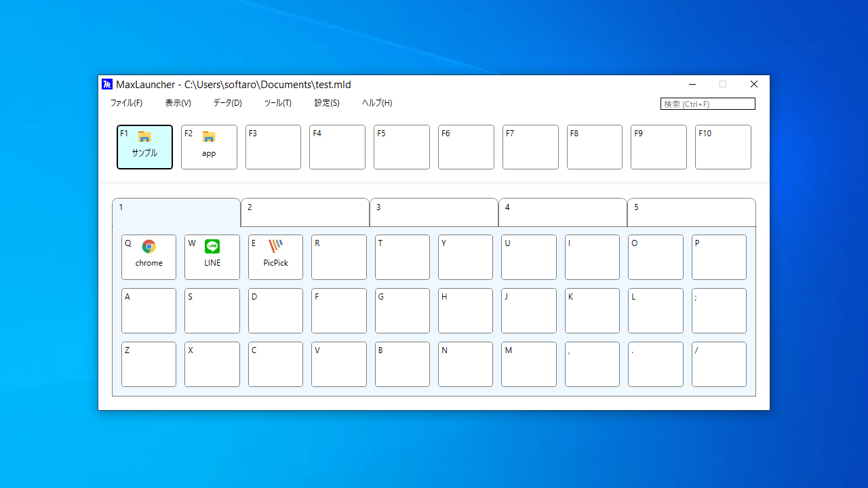Open the ヘルプ(H) menu
Image resolution: width=868 pixels, height=488 pixels.
[376, 103]
